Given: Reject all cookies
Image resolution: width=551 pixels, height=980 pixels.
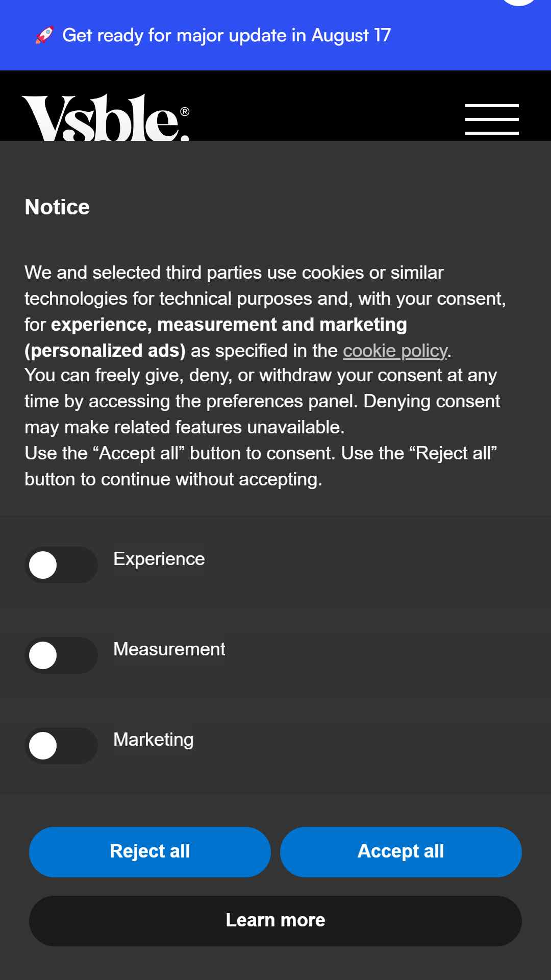Looking at the screenshot, I should (150, 852).
